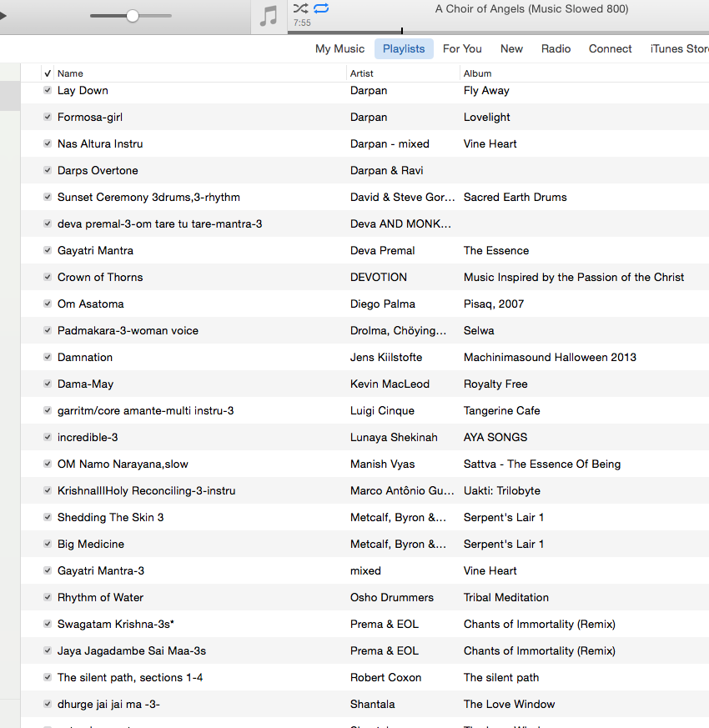Click the Diego Palma artist cell

pyautogui.click(x=383, y=304)
